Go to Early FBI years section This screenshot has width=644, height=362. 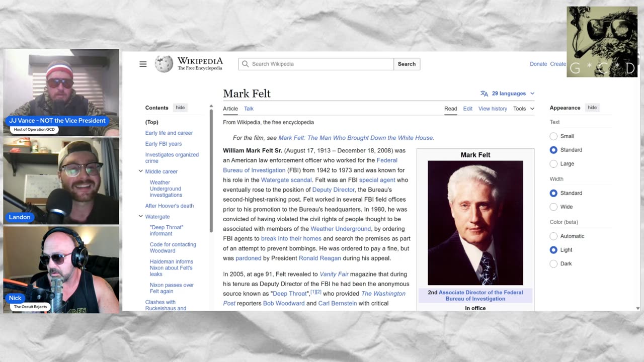click(x=164, y=144)
